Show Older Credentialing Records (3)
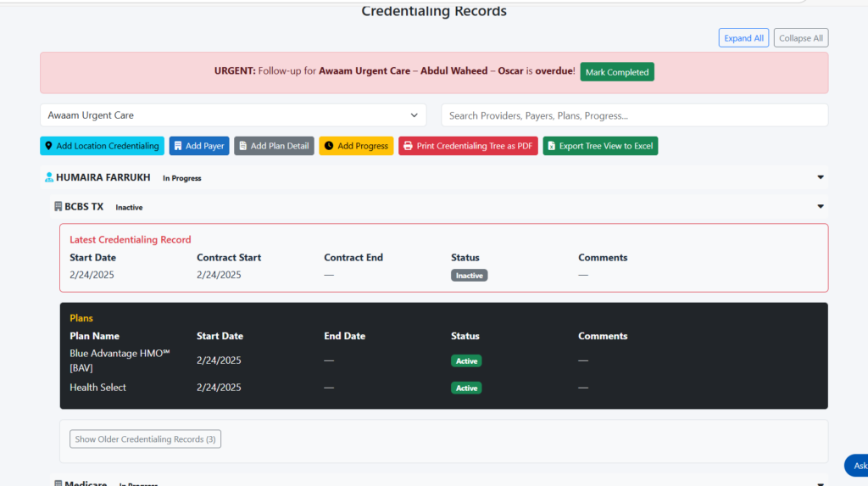Screen dimensions: 868x486 [x=145, y=439]
